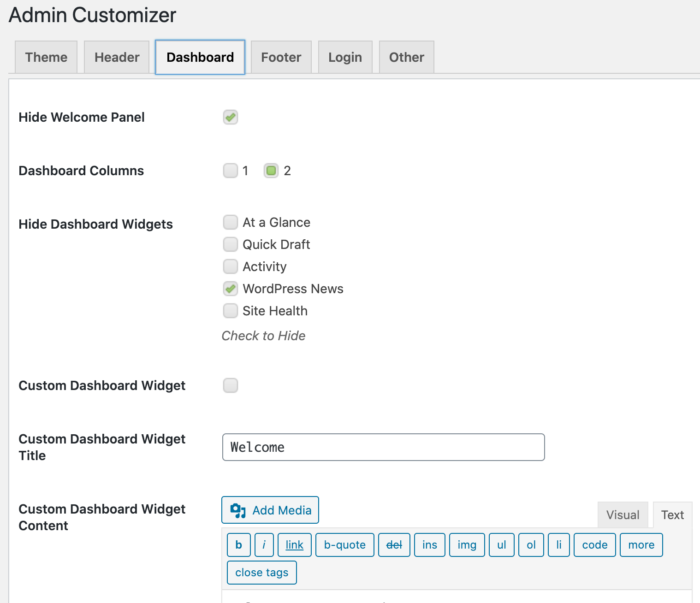Click the Activity label text

pyautogui.click(x=265, y=266)
